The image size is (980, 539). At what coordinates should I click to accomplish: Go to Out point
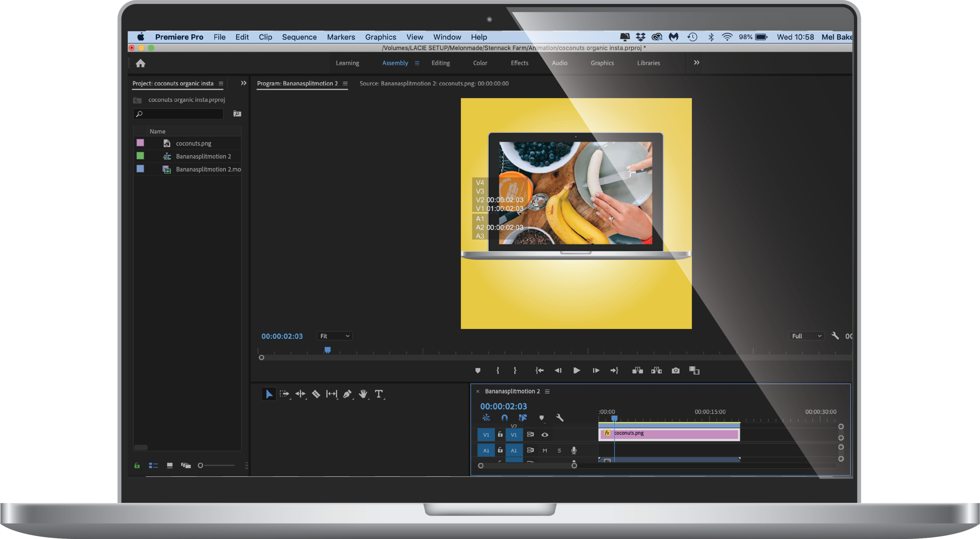pyautogui.click(x=614, y=371)
